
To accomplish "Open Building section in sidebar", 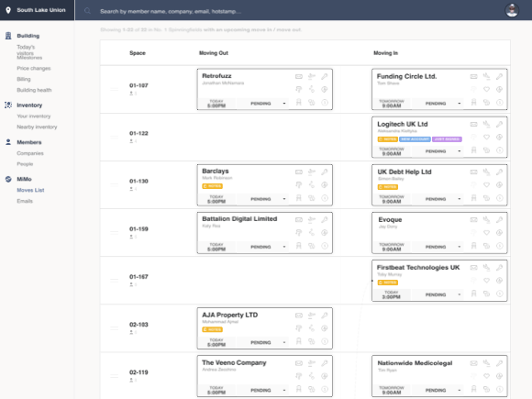I will point(28,36).
